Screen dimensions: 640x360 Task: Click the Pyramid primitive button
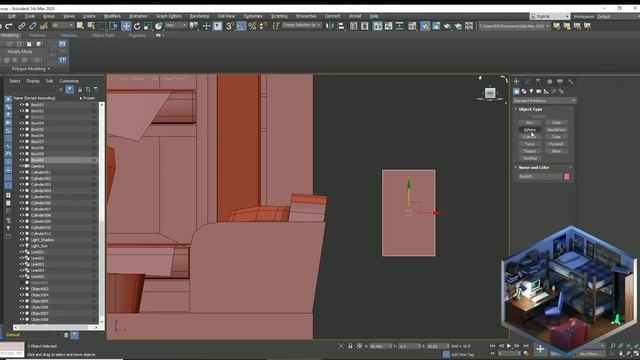point(556,144)
